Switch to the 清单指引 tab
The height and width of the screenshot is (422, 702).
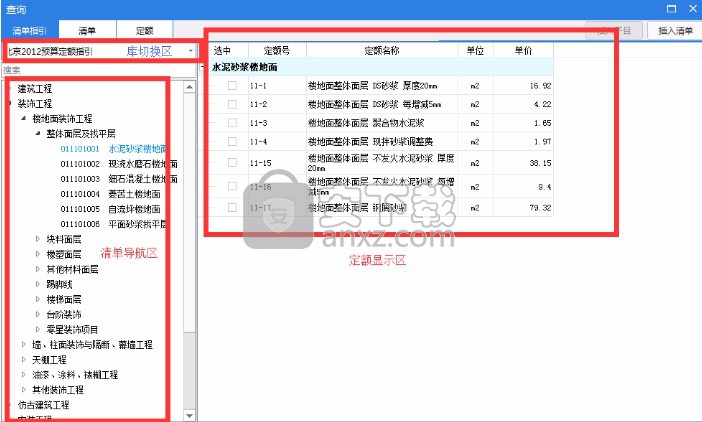30,30
